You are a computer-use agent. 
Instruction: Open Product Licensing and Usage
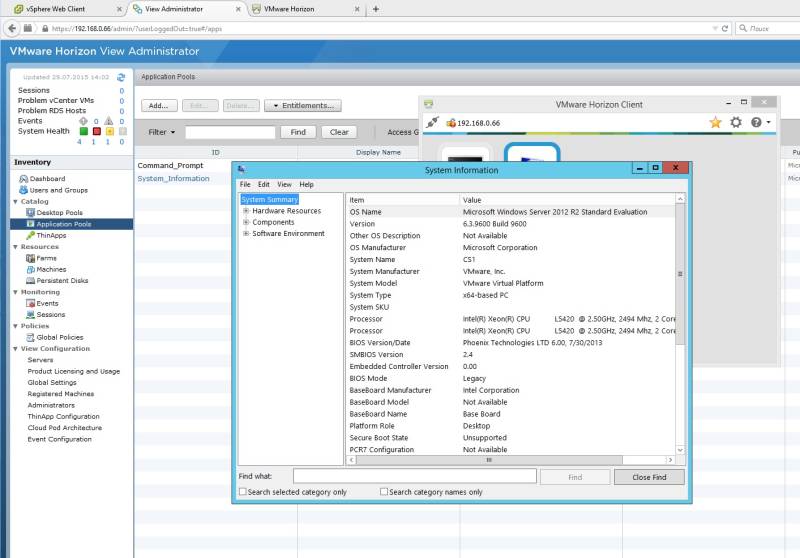[73, 371]
